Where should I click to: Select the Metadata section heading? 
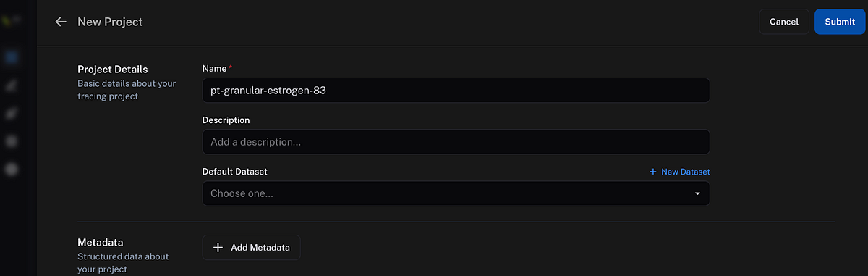coord(101,242)
